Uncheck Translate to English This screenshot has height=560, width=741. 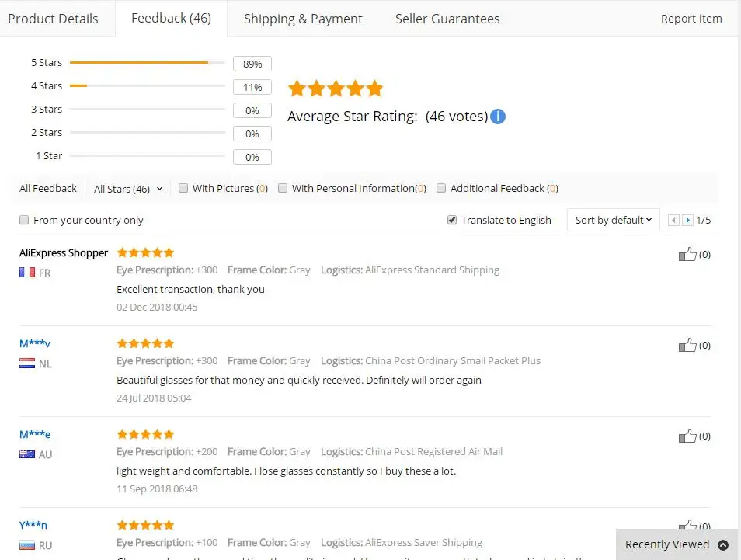tap(452, 221)
